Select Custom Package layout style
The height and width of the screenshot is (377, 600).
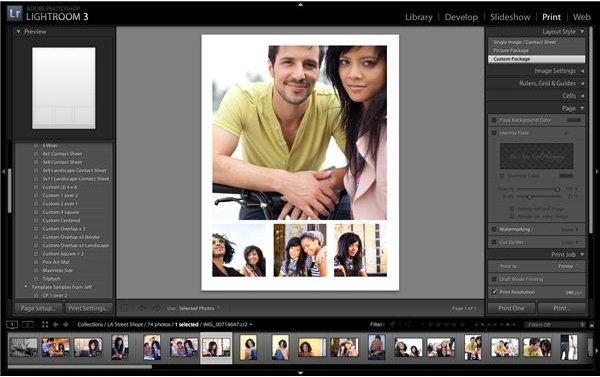pyautogui.click(x=536, y=59)
